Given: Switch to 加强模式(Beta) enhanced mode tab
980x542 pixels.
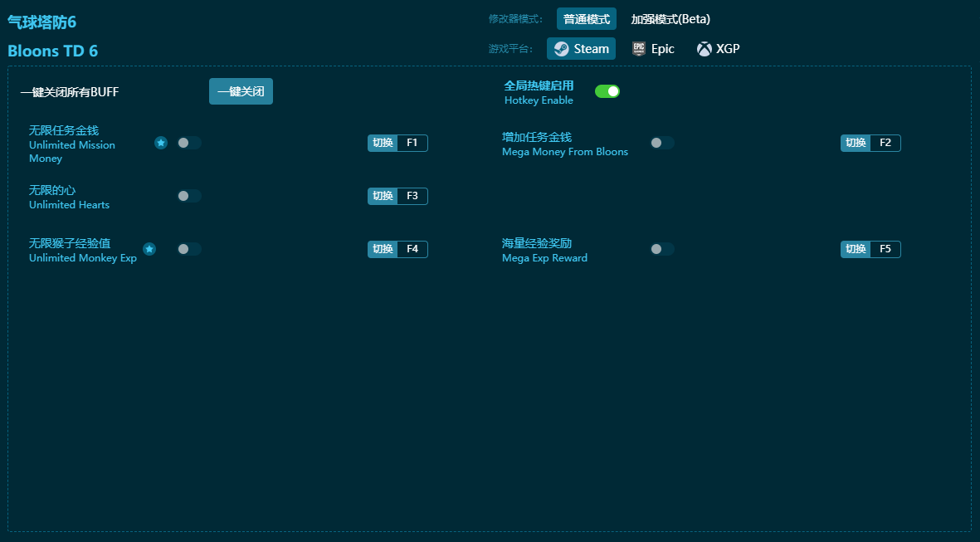Looking at the screenshot, I should [x=670, y=19].
